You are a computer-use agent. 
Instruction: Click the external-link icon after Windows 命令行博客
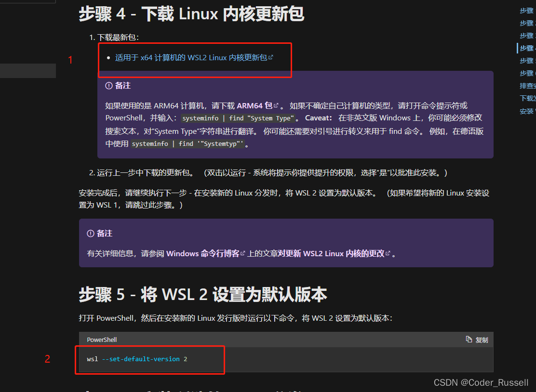(x=243, y=253)
